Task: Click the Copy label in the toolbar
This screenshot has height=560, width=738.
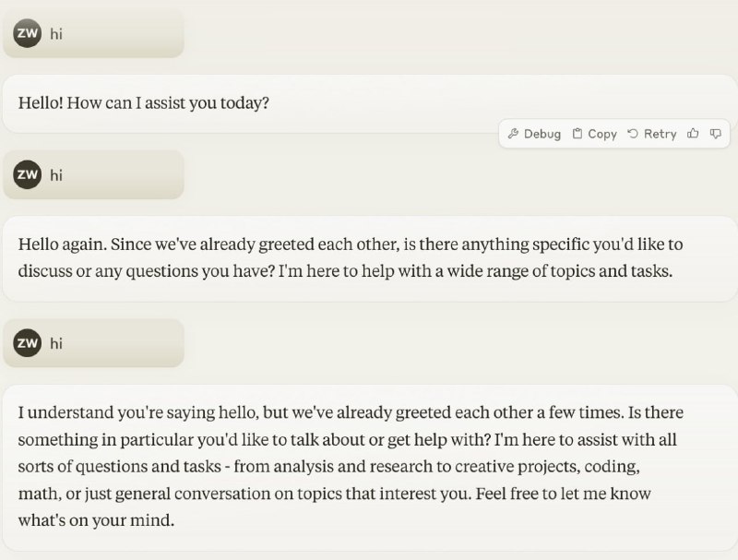Action: click(602, 134)
